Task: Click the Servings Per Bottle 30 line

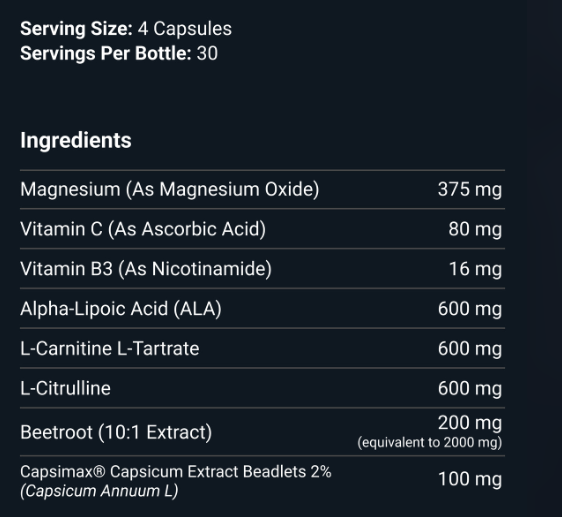Action: [119, 53]
